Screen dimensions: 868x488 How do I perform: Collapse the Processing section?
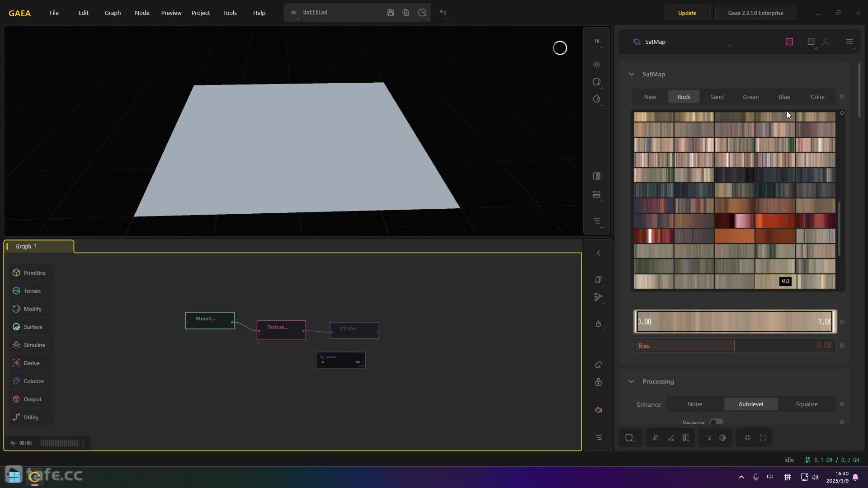(632, 381)
